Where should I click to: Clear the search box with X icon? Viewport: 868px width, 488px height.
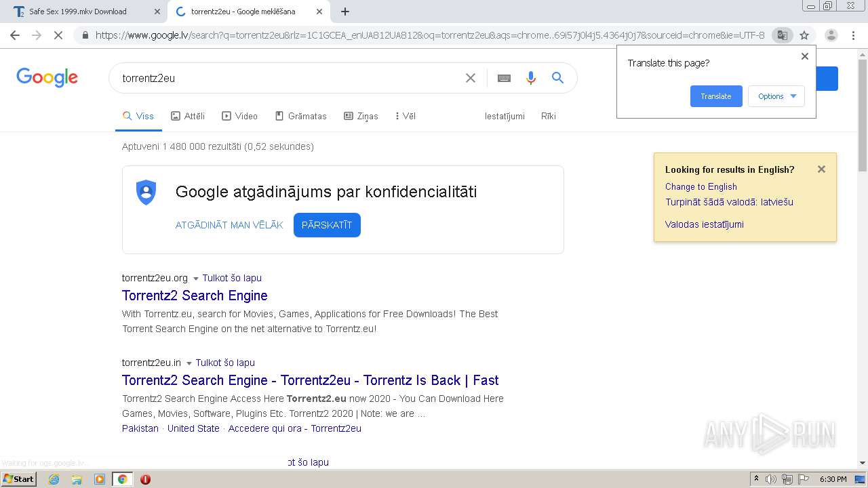coord(471,78)
